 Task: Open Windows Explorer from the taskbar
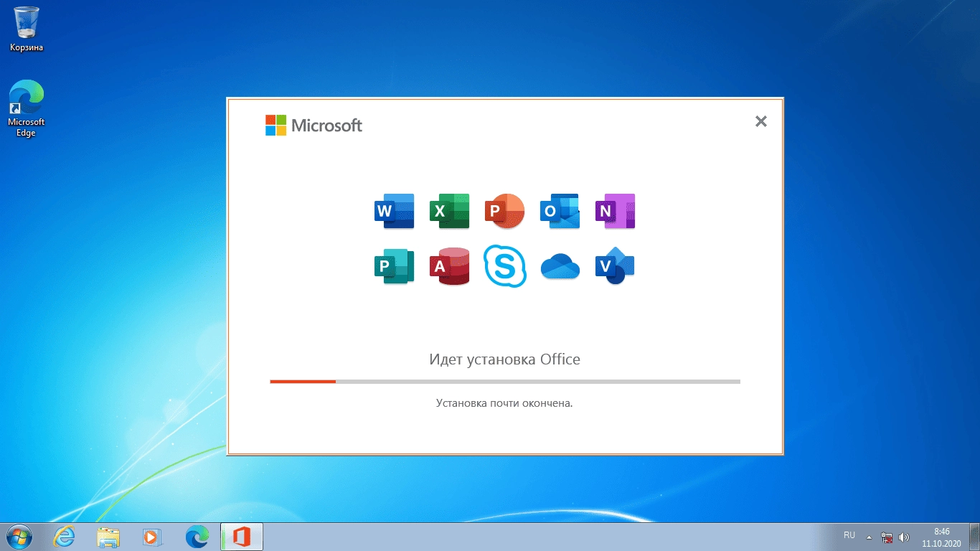tap(108, 537)
